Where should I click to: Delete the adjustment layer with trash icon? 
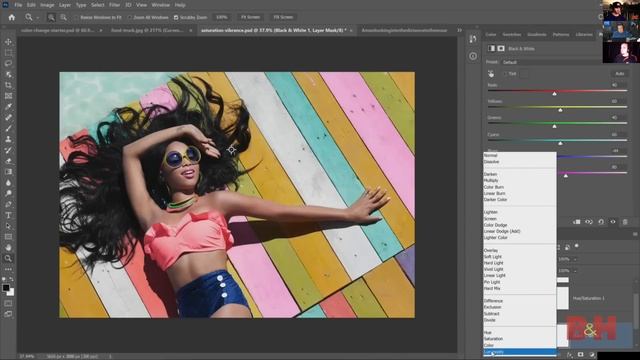click(x=625, y=222)
